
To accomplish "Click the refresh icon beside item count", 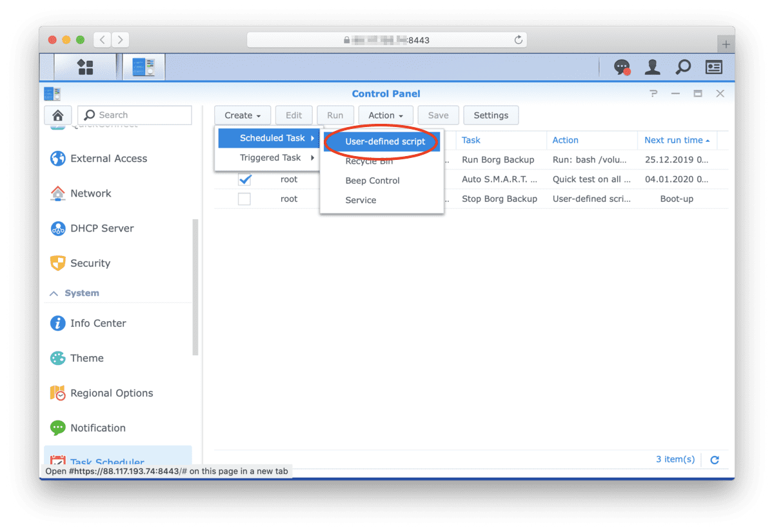I will point(714,460).
